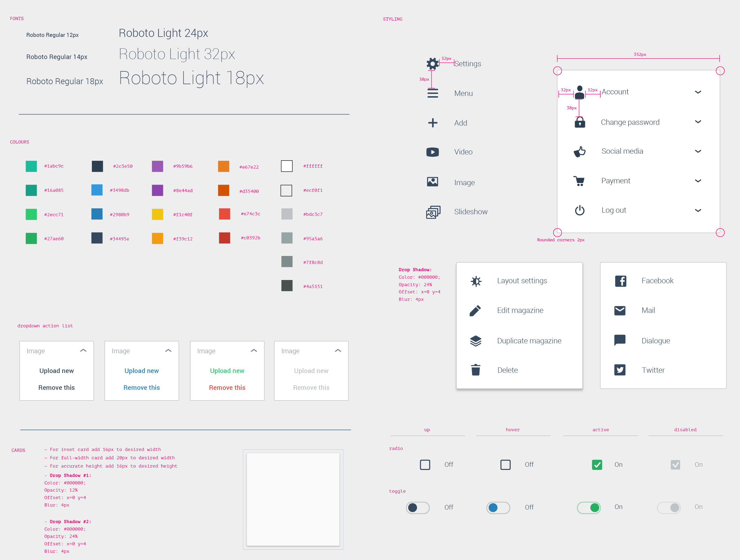Click the Video play icon
This screenshot has height=560, width=740.
[x=433, y=152]
